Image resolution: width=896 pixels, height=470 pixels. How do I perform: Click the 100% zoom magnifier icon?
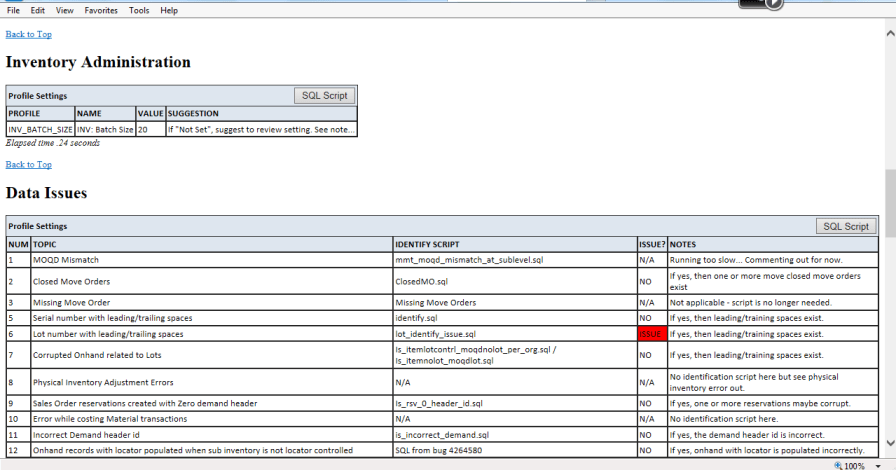click(x=838, y=466)
